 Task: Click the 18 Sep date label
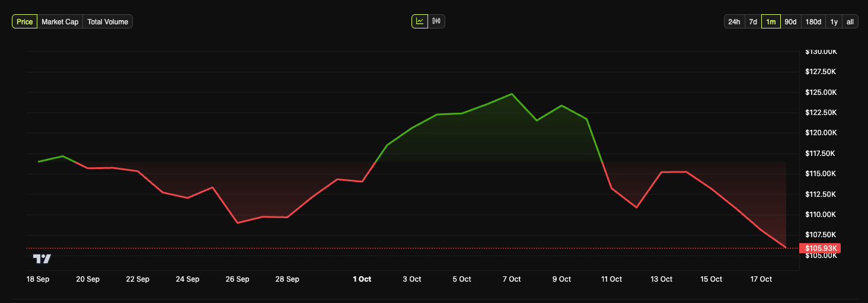tap(38, 279)
